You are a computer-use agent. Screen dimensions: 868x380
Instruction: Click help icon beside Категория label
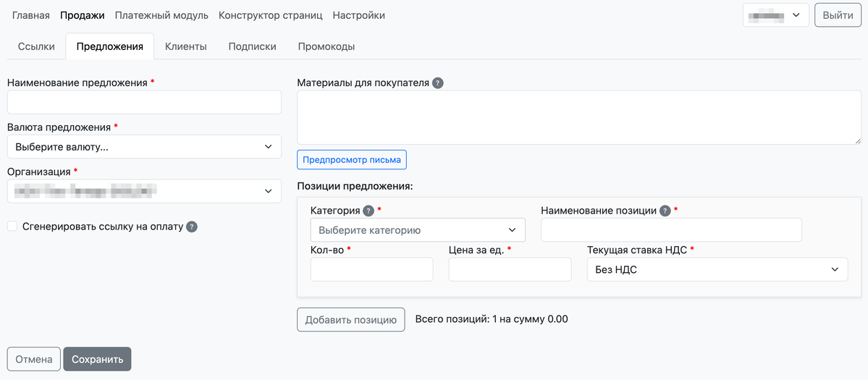click(x=368, y=211)
